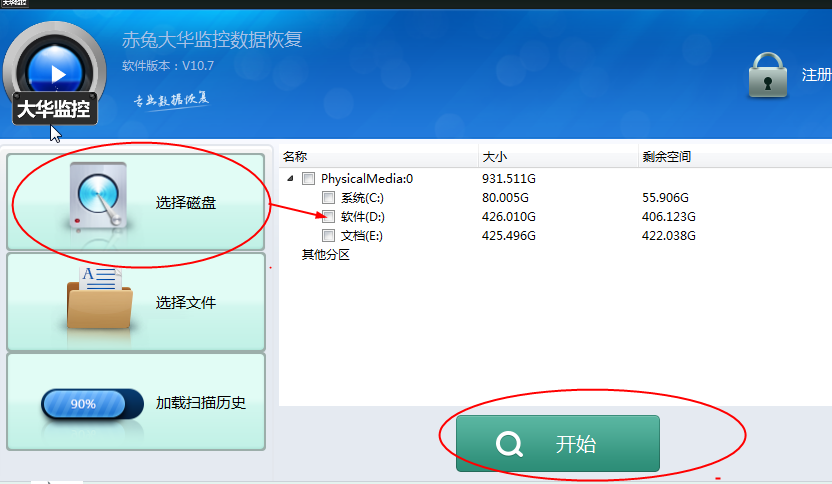Select the 文档(E:) partition row label
Screen dimensions: 832x484
[361, 236]
